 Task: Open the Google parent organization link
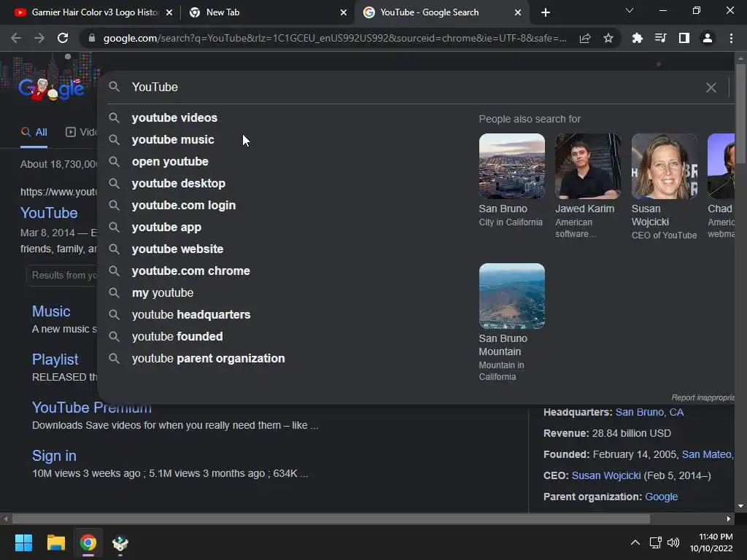tap(661, 497)
